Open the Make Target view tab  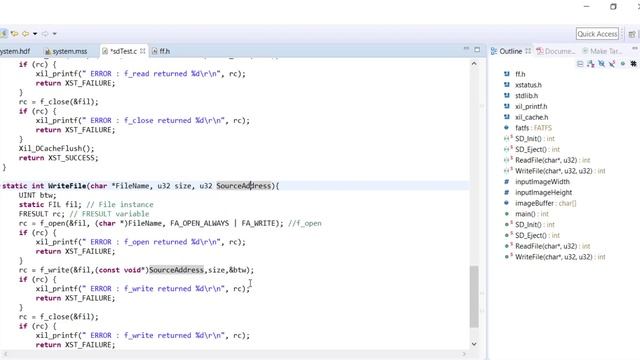pos(602,51)
